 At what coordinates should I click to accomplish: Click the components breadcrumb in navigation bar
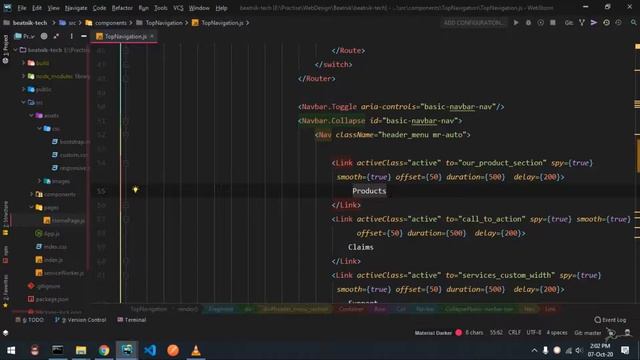tap(107, 23)
